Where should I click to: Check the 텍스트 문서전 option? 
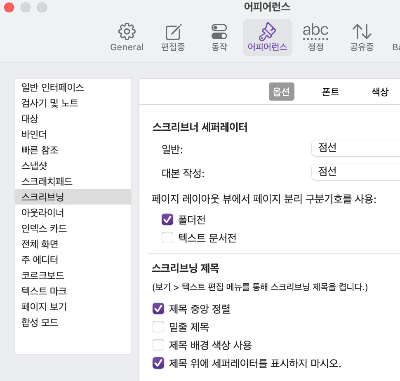pyautogui.click(x=167, y=238)
